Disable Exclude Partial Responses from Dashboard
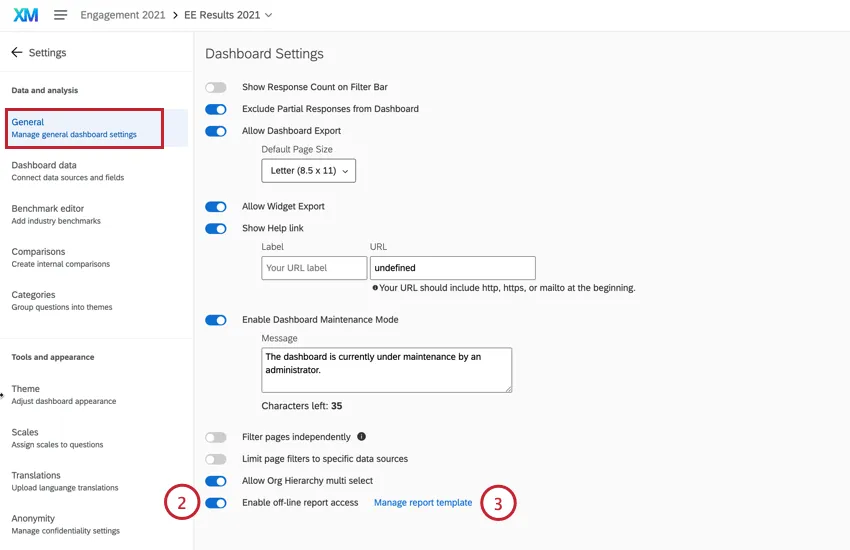This screenshot has width=850, height=550. click(215, 109)
